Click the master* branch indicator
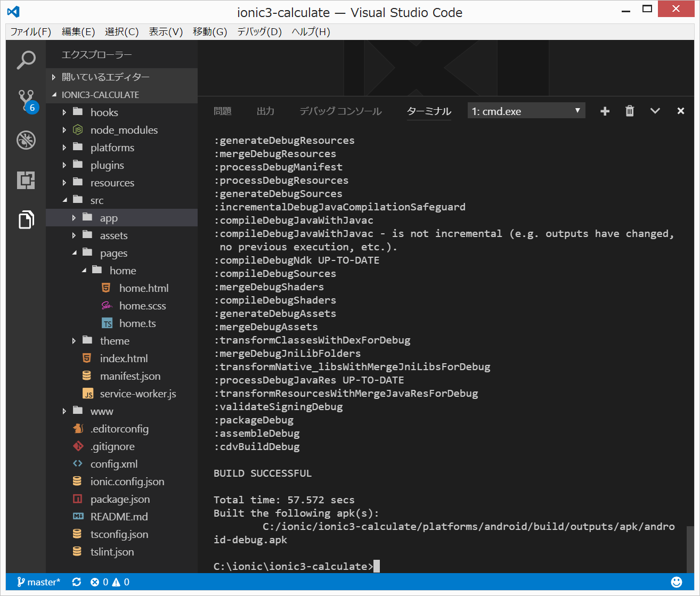 point(39,582)
